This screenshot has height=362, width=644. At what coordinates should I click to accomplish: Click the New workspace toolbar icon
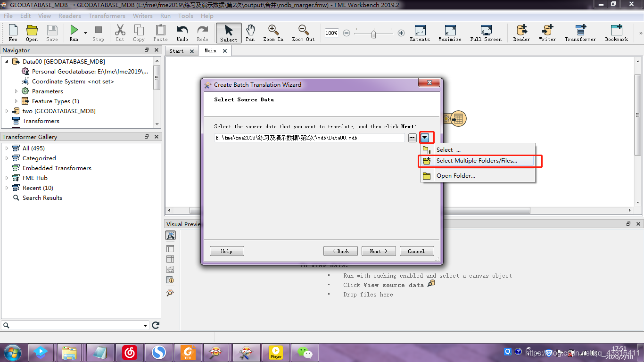(13, 33)
